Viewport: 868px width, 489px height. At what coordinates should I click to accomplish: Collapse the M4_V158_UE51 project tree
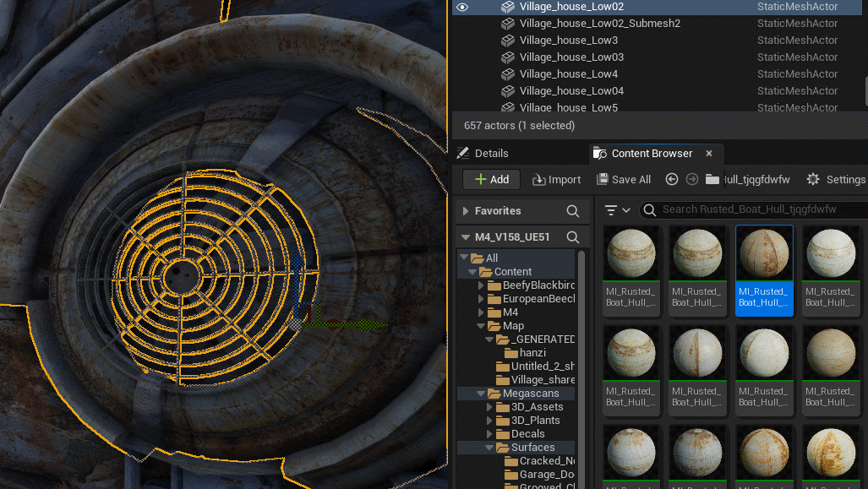point(465,237)
